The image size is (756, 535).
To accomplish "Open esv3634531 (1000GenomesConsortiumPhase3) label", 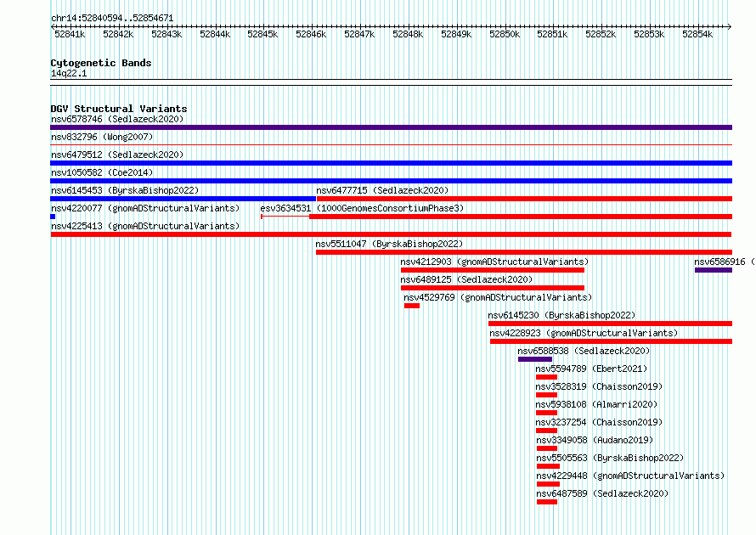I will click(x=362, y=208).
